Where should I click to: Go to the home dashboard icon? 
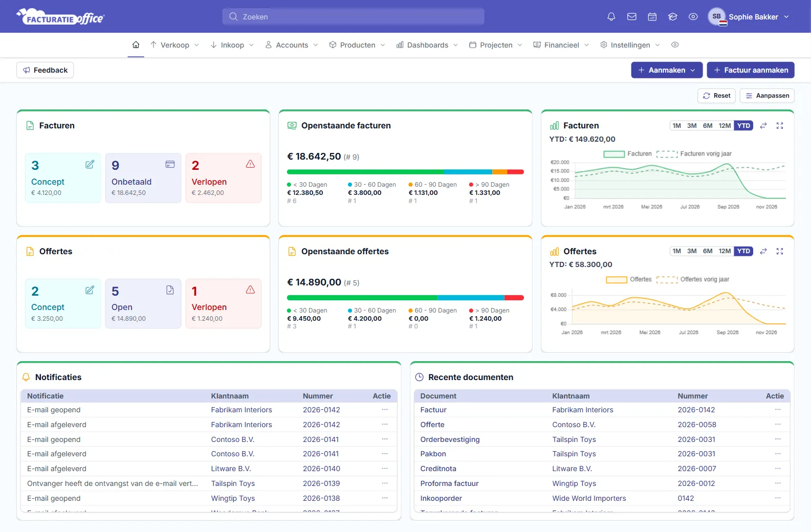(136, 45)
